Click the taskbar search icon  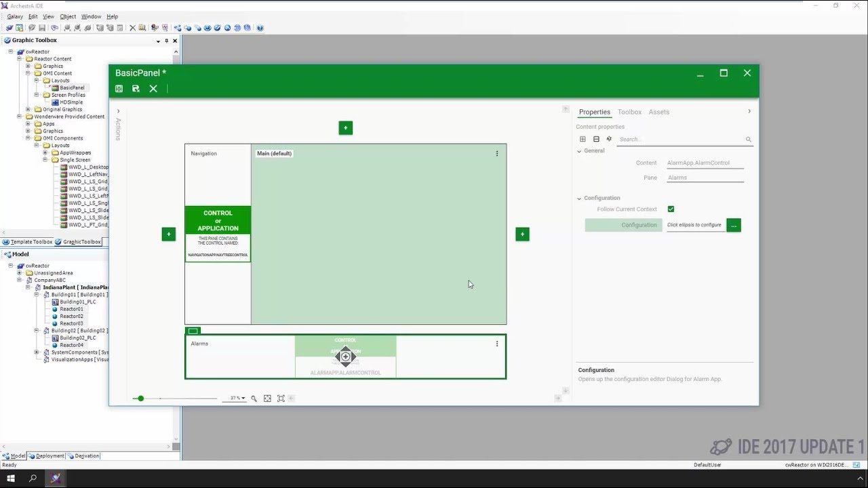[33, 479]
